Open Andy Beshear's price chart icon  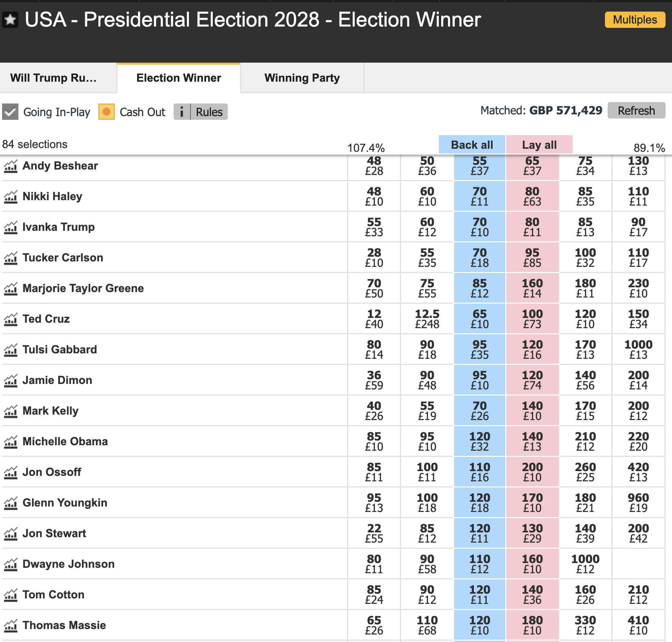coord(11,166)
